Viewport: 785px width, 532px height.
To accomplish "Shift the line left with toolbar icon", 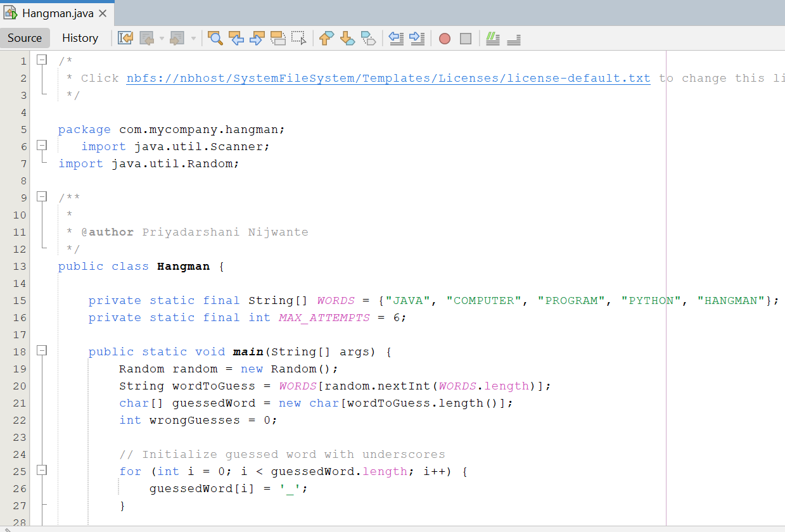I will [x=396, y=38].
